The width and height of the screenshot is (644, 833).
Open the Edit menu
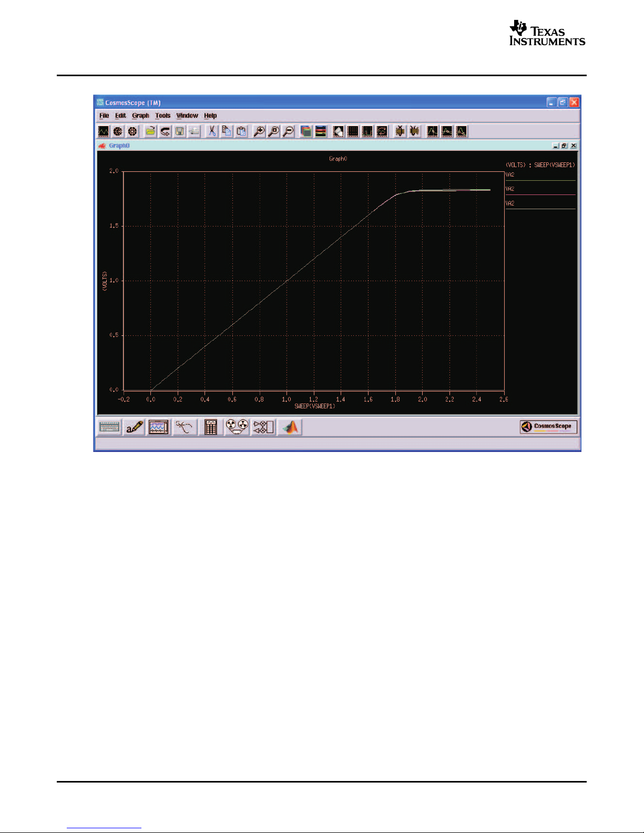(x=120, y=116)
